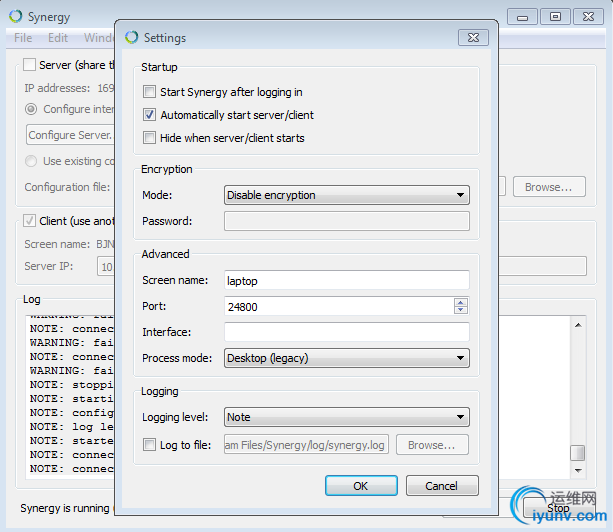The image size is (613, 532).
Task: Click the log file path field
Action: point(306,445)
